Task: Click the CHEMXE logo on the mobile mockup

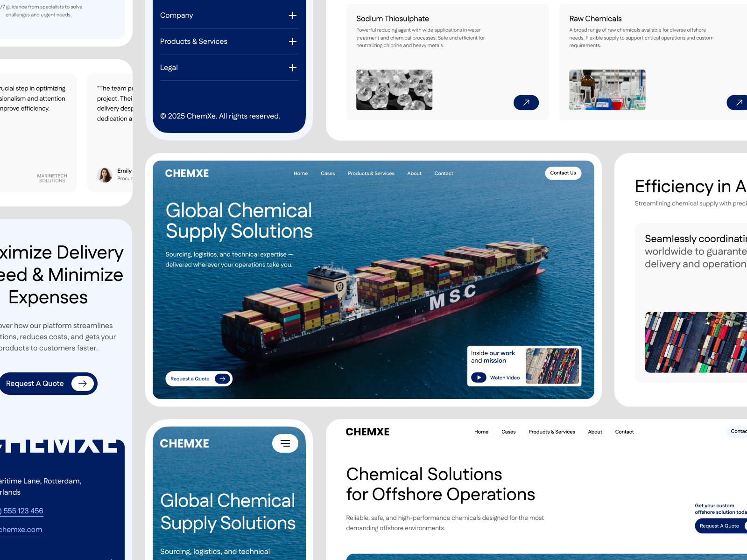Action: click(x=184, y=443)
